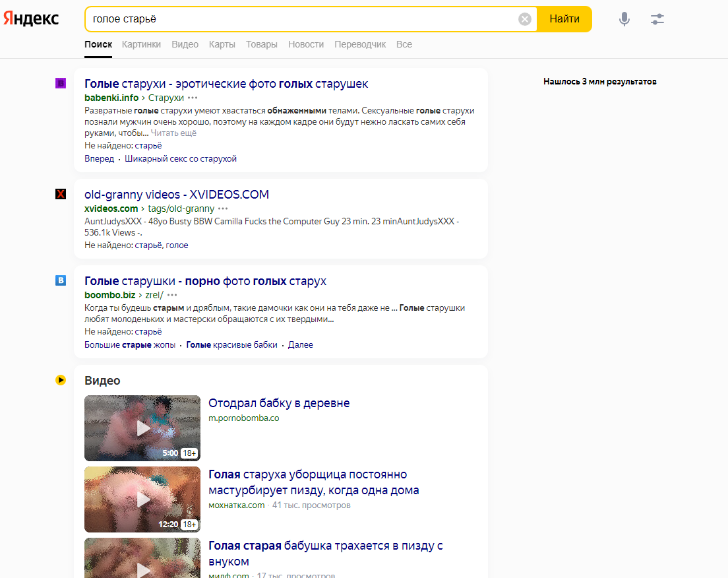Click the babenki.info result favicon

(x=61, y=83)
